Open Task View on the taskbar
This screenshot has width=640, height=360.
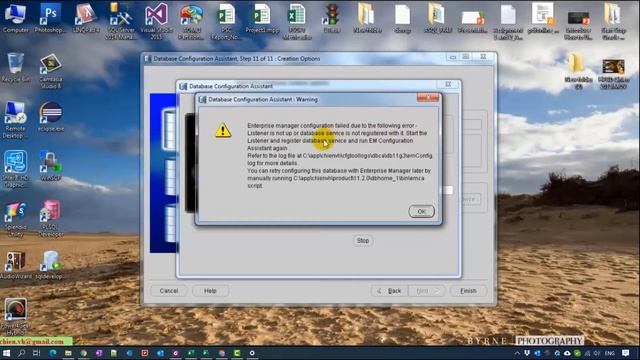37,353
